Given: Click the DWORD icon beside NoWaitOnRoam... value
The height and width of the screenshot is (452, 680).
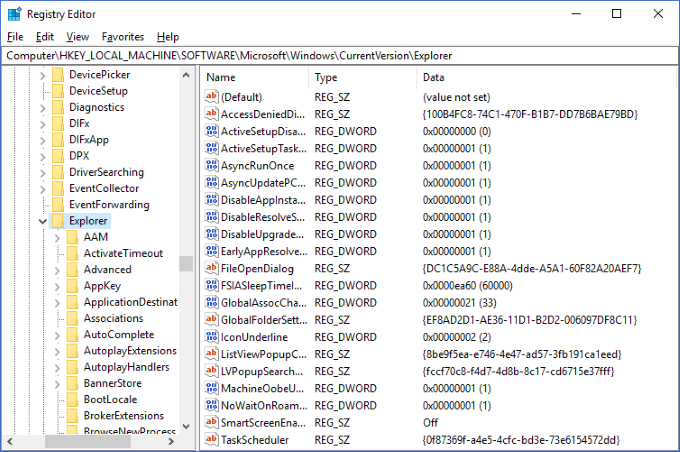Looking at the screenshot, I should [212, 405].
